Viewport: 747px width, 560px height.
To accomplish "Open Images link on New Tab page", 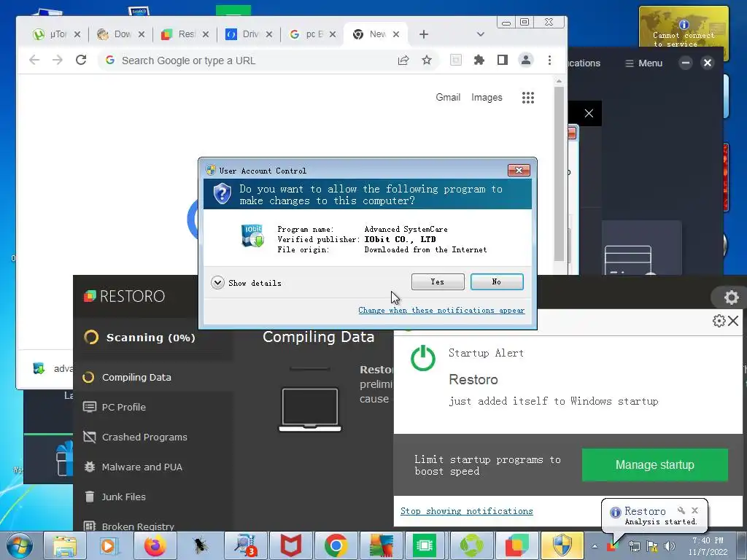I will pos(487,97).
